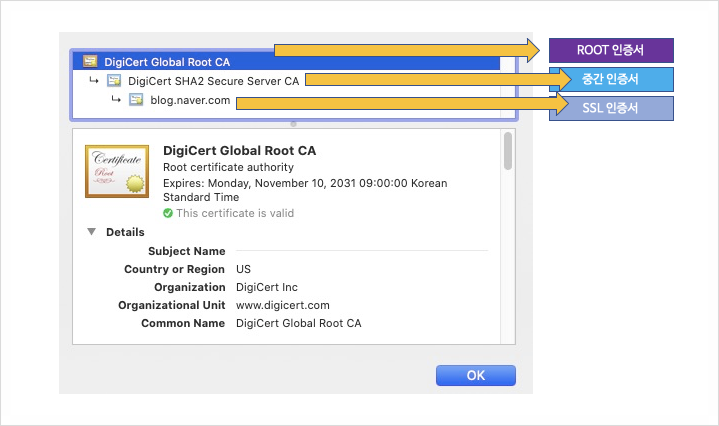
Task: Select DigiCert Global Root CA tree row
Action: coord(286,61)
